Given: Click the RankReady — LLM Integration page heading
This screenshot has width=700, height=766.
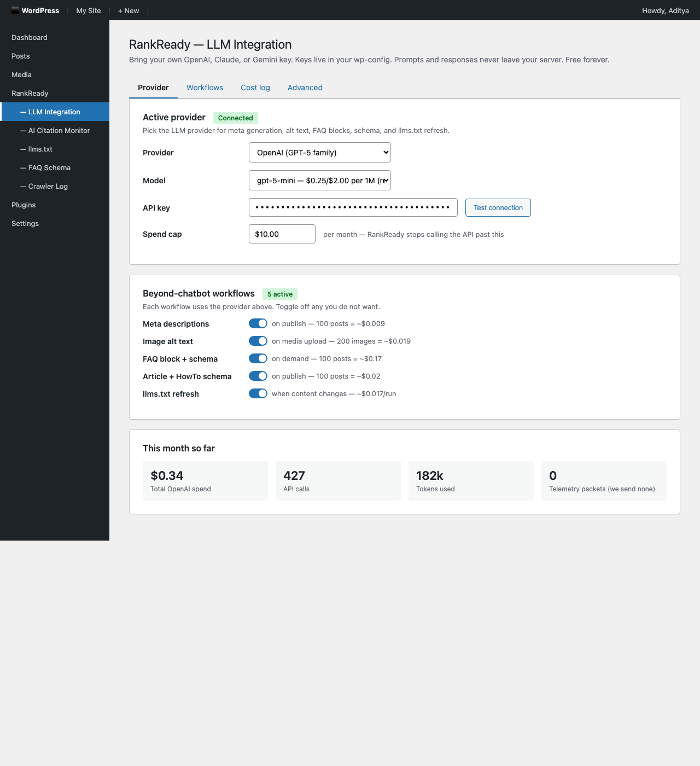Looking at the screenshot, I should 211,44.
